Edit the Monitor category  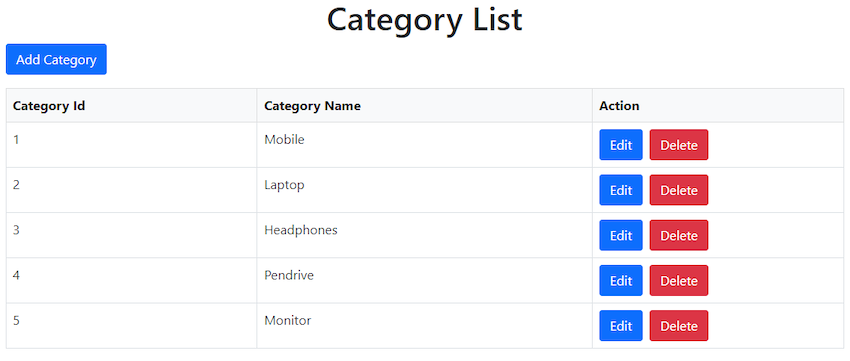(621, 326)
